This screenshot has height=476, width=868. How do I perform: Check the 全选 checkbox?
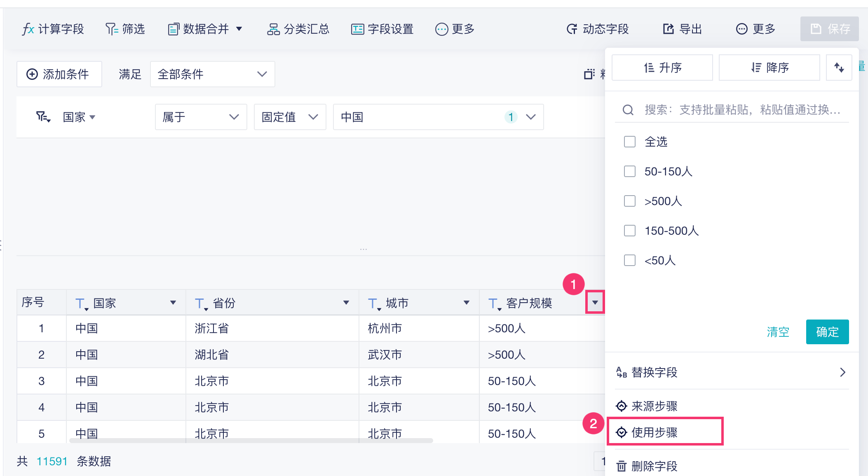(x=630, y=142)
